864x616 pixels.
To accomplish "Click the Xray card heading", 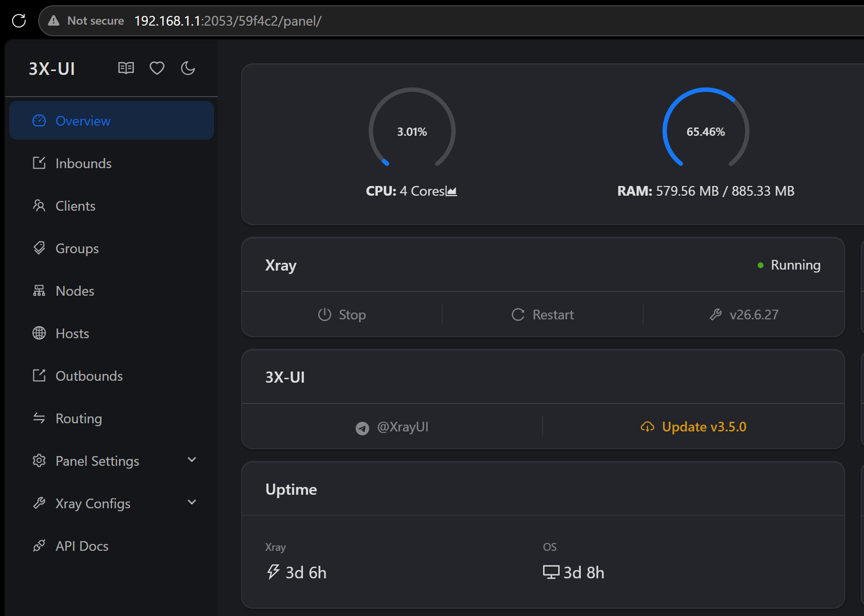I will (x=281, y=265).
